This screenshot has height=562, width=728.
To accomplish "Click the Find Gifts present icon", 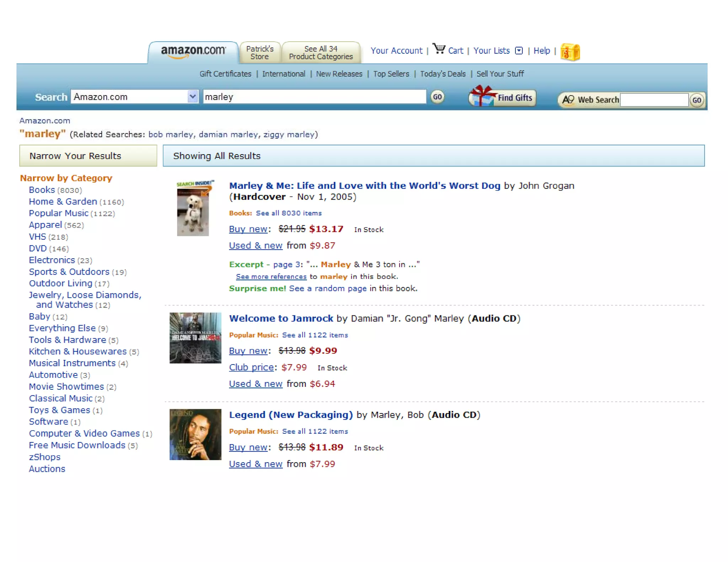I will click(x=482, y=96).
